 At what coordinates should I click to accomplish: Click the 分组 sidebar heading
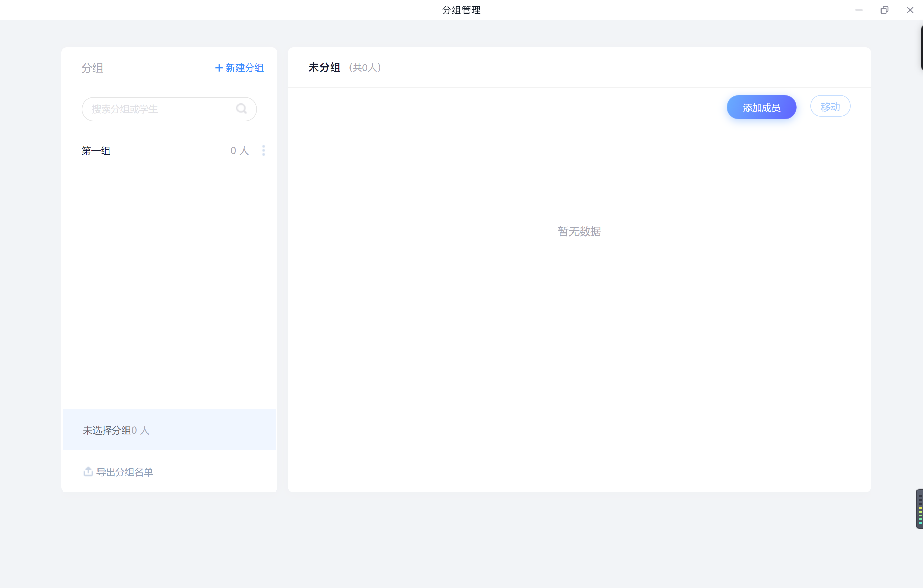[x=92, y=68]
